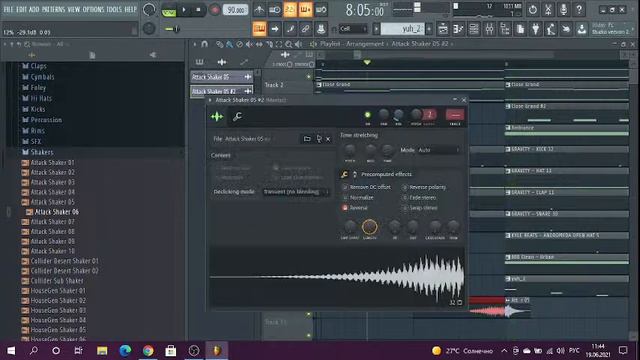Select Attack Shaker 05 clip in picker
Image resolution: width=640 pixels, height=360 pixels.
pyautogui.click(x=222, y=77)
